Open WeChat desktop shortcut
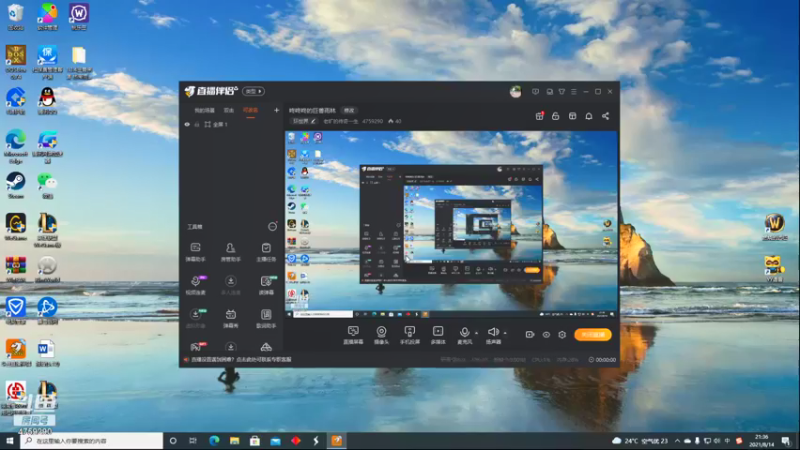 pyautogui.click(x=47, y=185)
